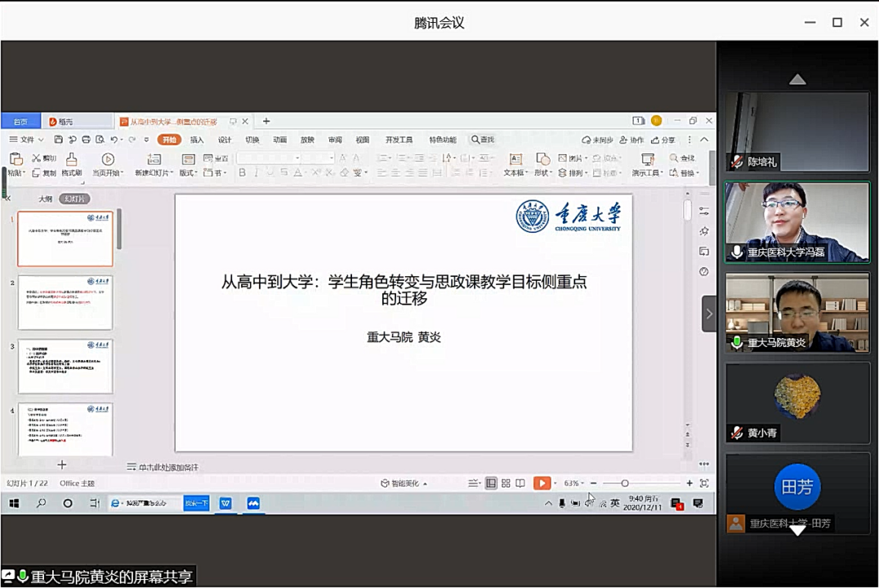The height and width of the screenshot is (588, 879).
Task: Switch to slide sorter grid view
Action: click(506, 483)
